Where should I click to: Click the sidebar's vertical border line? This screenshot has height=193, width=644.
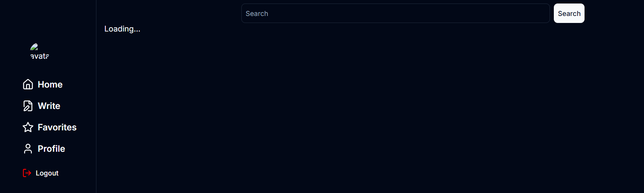tap(96, 96)
